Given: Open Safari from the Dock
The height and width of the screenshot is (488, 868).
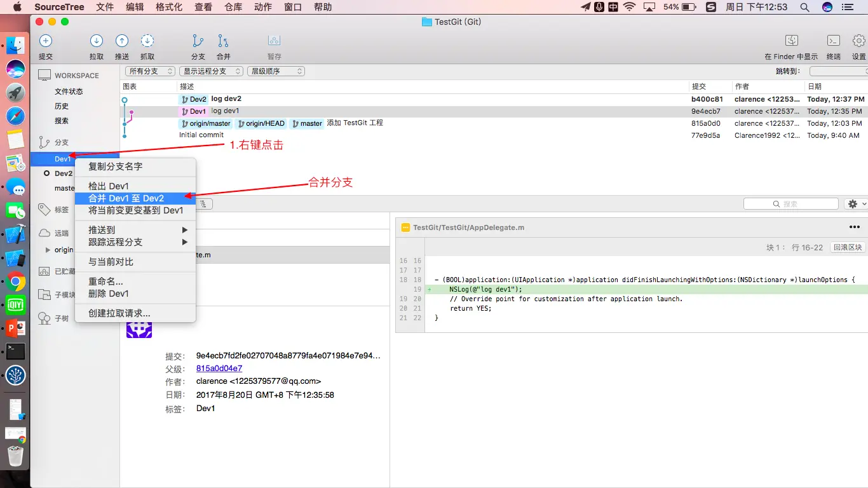Looking at the screenshot, I should [x=15, y=116].
